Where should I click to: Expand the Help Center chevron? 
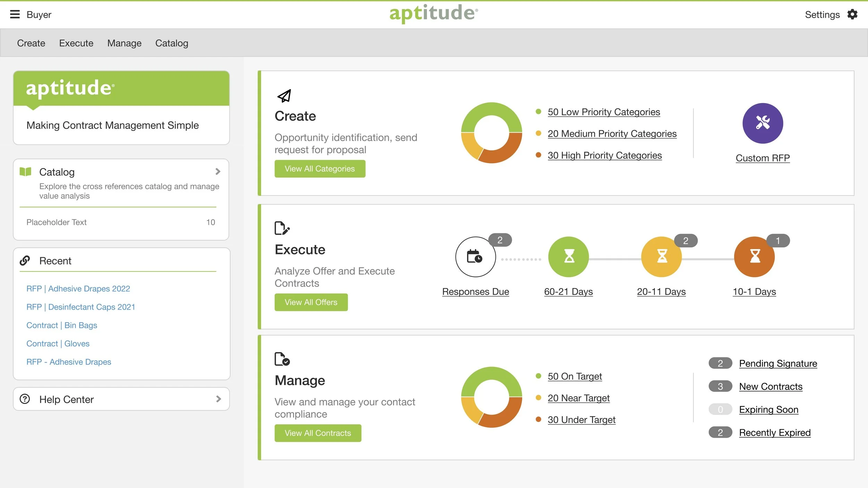[x=218, y=399]
